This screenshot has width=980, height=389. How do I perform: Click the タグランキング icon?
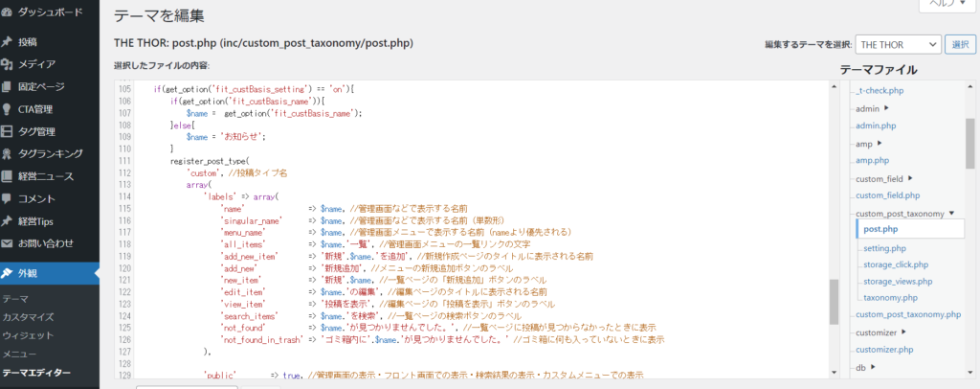tap(8, 153)
